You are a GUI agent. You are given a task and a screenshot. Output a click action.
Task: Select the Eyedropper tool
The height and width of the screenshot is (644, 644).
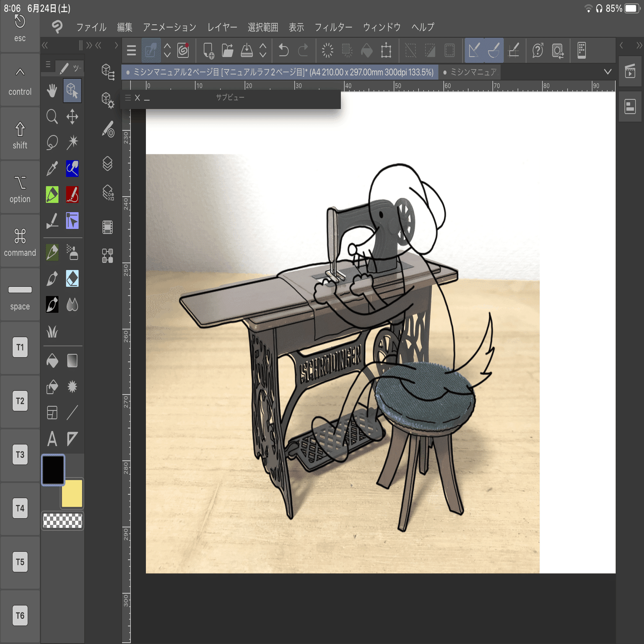coord(52,169)
